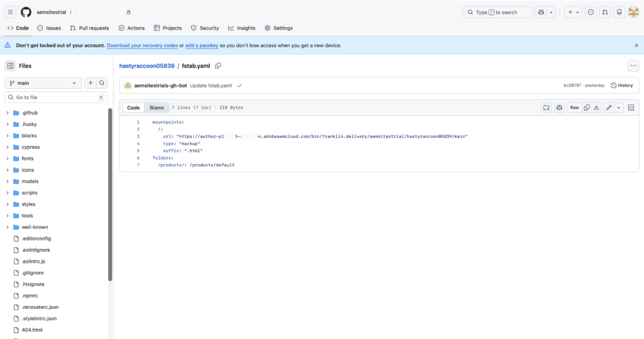The width and height of the screenshot is (644, 339).
Task: View pull requests icon in top header
Action: click(605, 13)
